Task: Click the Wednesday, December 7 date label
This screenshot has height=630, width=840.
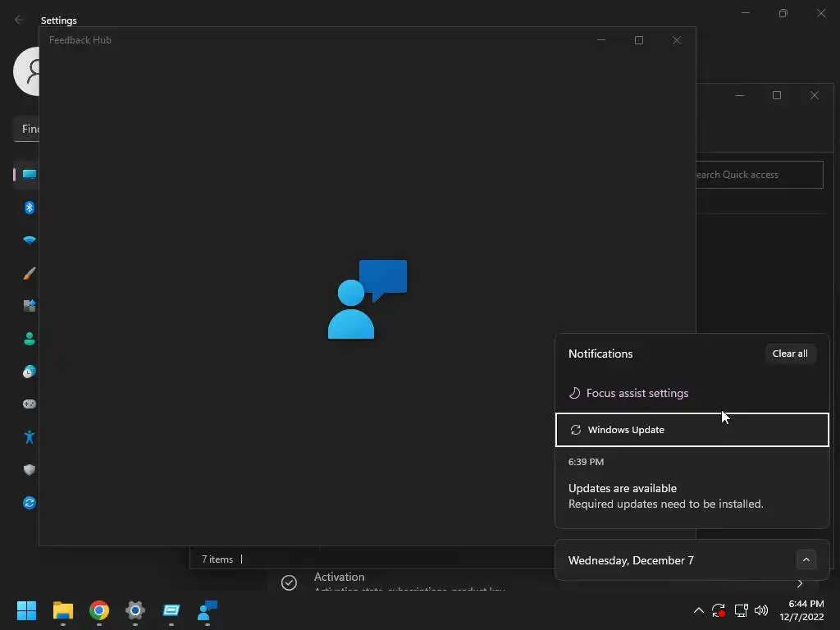Action: pos(631,560)
